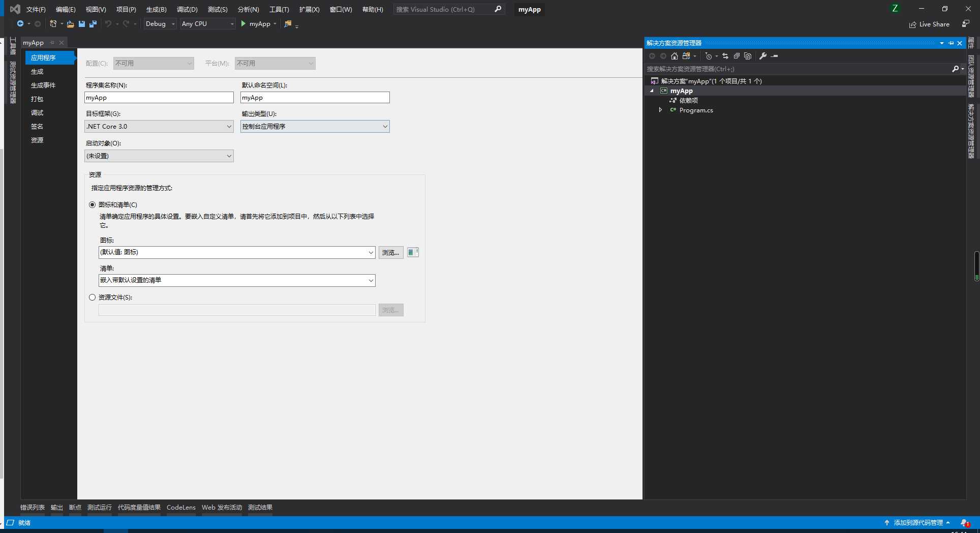Open the 编辑(E) menu
The image size is (980, 533).
pos(66,9)
